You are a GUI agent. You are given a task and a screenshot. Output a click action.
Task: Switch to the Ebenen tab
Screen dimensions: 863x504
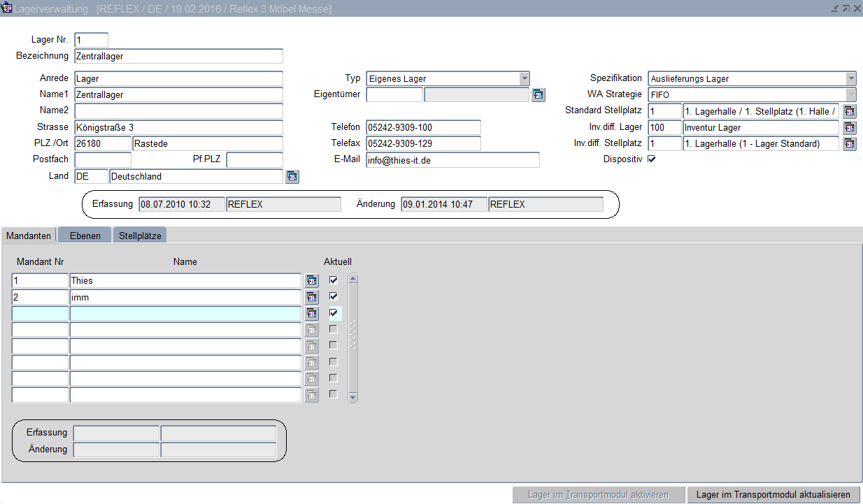tap(85, 236)
